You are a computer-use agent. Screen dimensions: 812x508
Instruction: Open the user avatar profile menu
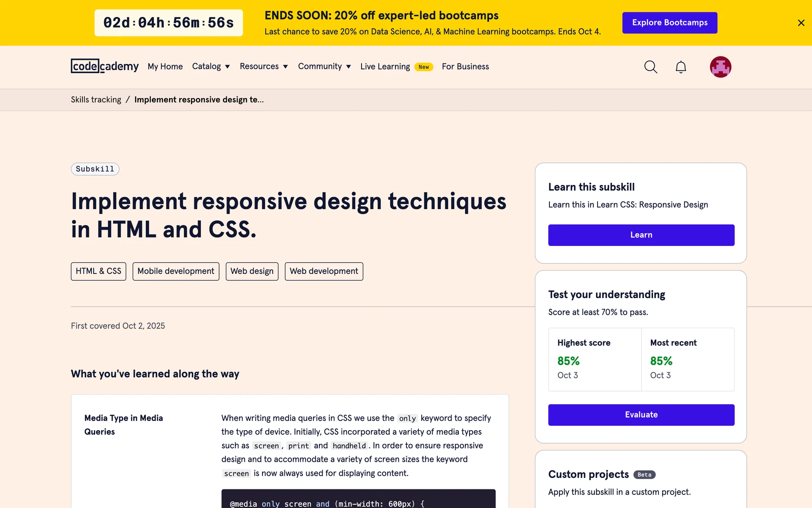pos(720,67)
